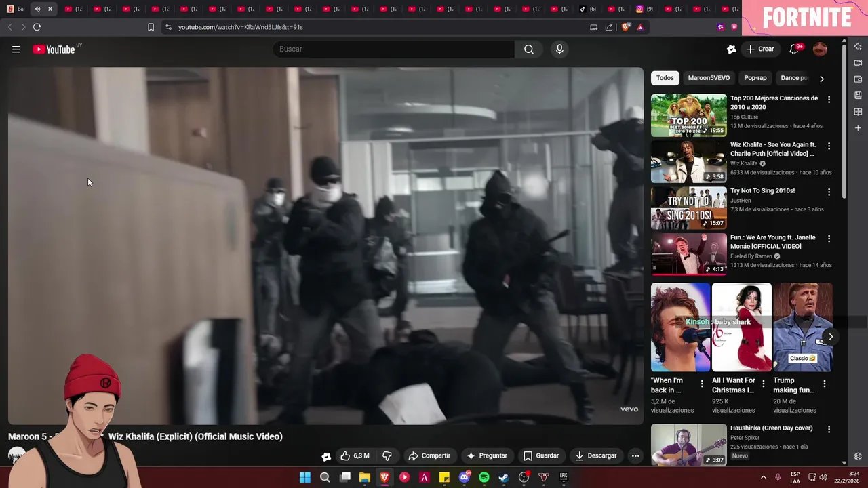868x488 pixels.
Task: Open Top 200 Mejores Canciones thumbnail
Action: coord(688,115)
